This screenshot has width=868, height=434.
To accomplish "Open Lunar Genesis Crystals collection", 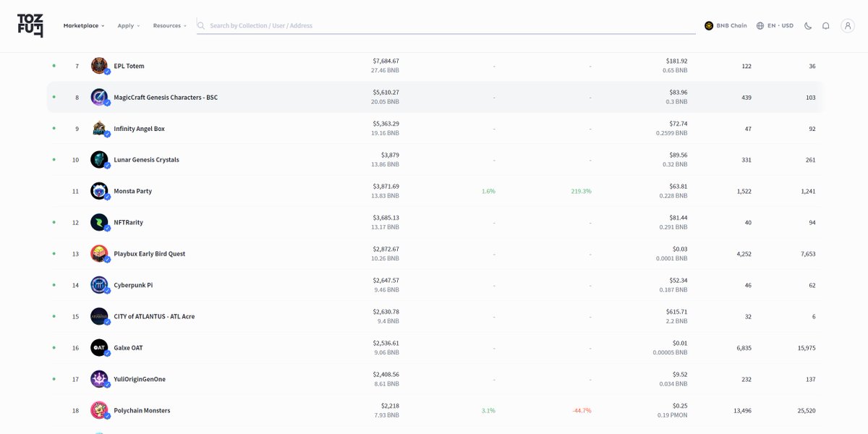I will tap(146, 160).
